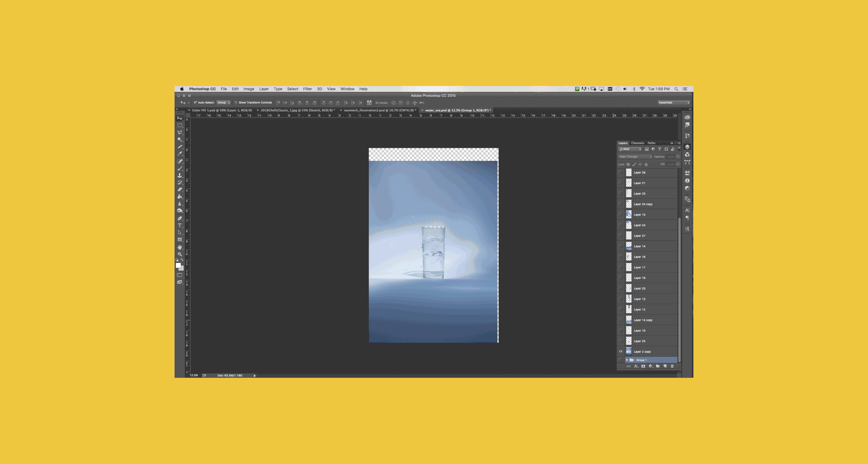Select the Pen tool
The height and width of the screenshot is (464, 868).
180,218
